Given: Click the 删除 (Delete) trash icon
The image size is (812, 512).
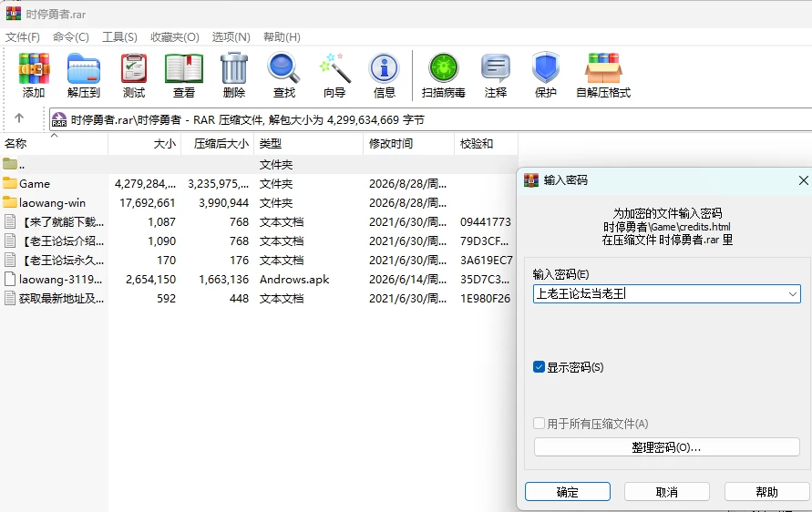Looking at the screenshot, I should pos(234,67).
